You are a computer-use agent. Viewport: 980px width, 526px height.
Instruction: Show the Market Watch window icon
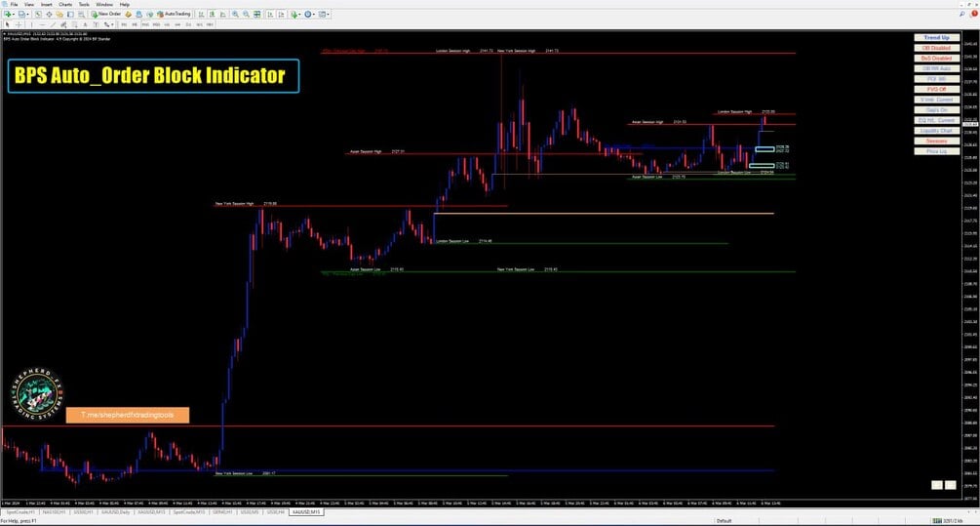(x=38, y=14)
